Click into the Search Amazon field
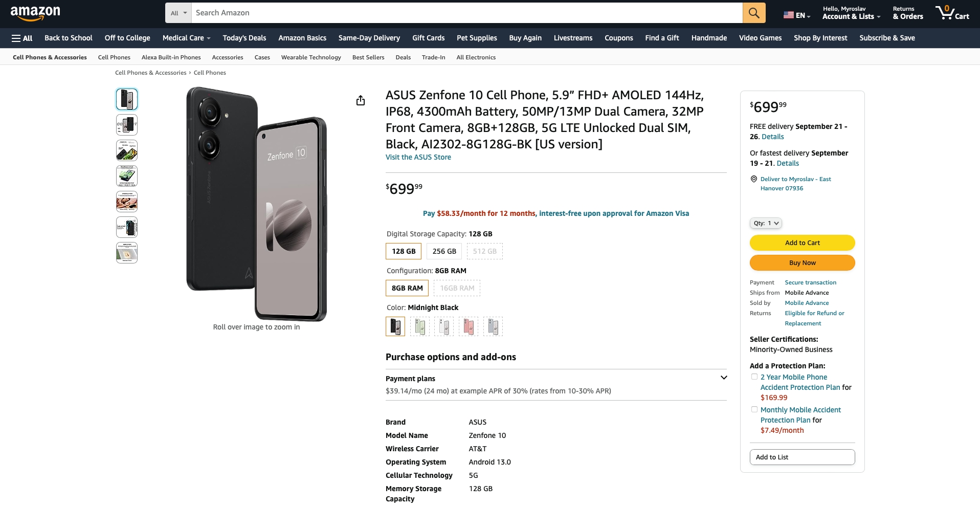980x507 pixels. coord(467,13)
